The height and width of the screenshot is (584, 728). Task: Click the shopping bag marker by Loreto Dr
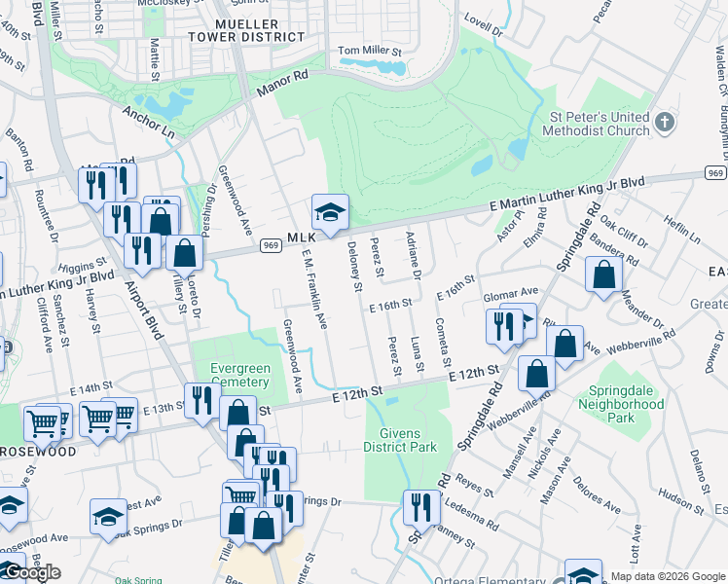click(184, 254)
